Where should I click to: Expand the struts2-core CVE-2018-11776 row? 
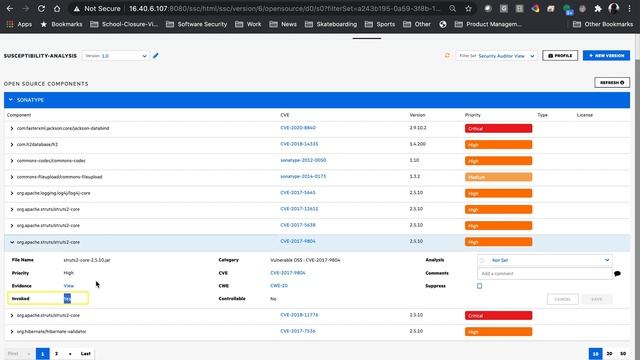pyautogui.click(x=12, y=315)
